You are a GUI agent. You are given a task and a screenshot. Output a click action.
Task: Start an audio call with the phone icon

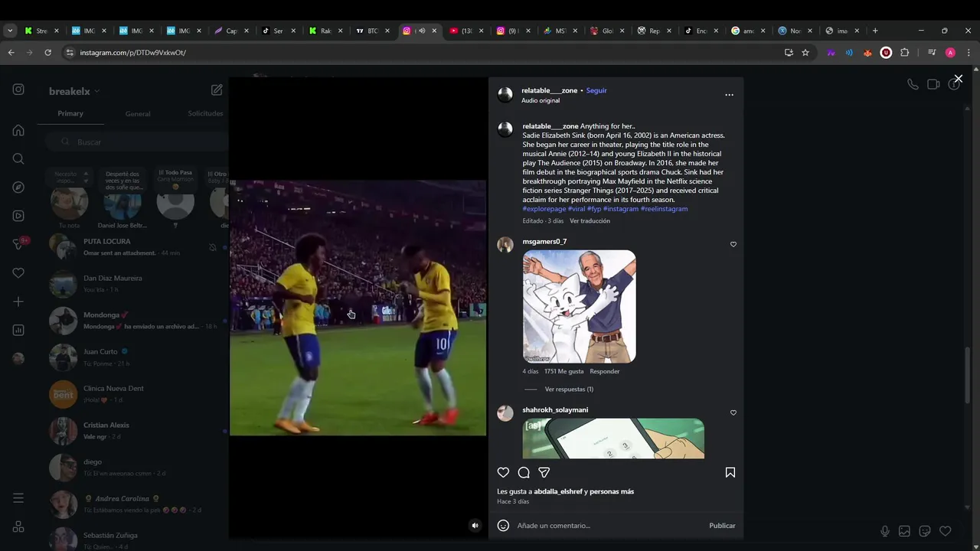click(913, 84)
